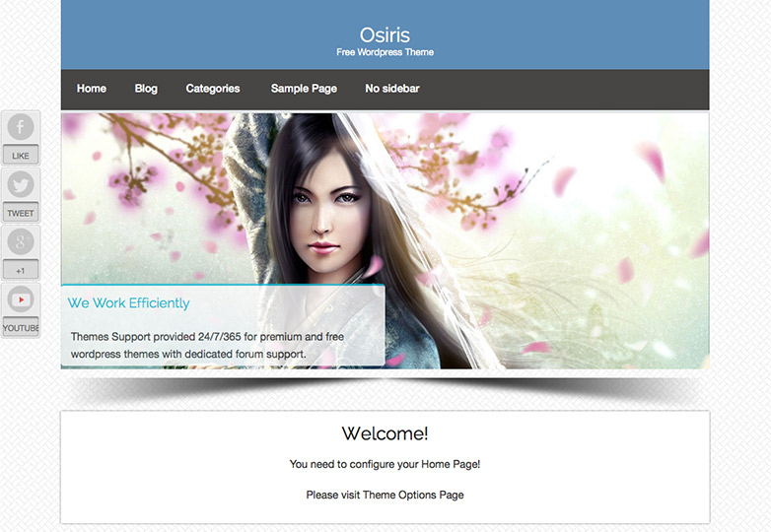Click the Facebook icon in the social sidebar

(20, 127)
